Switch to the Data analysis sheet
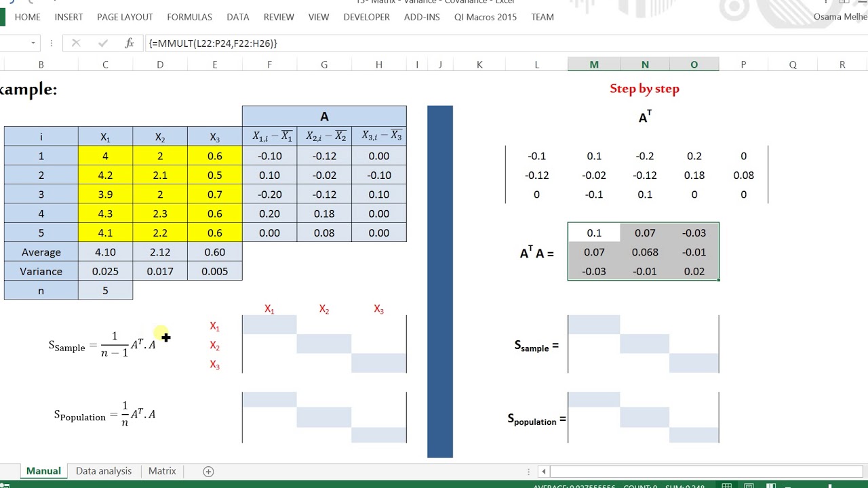This screenshot has height=488, width=868. (104, 471)
